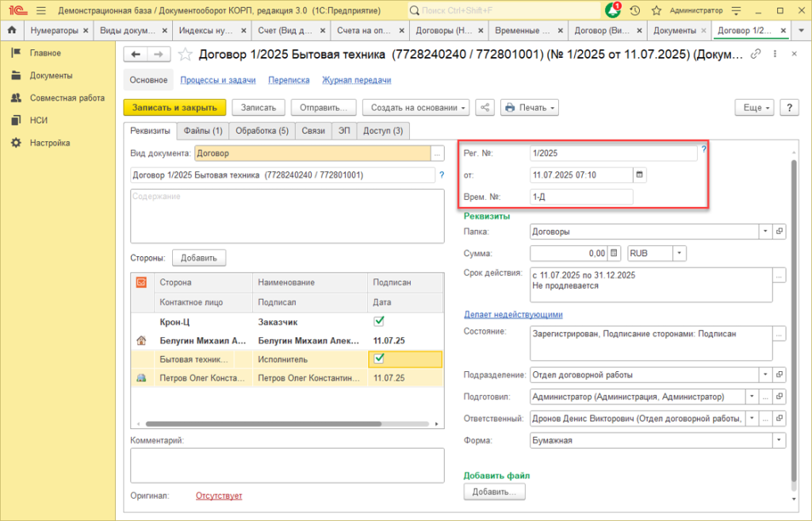812x521 pixels.
Task: Expand the Форма dropdown list
Action: 779,440
